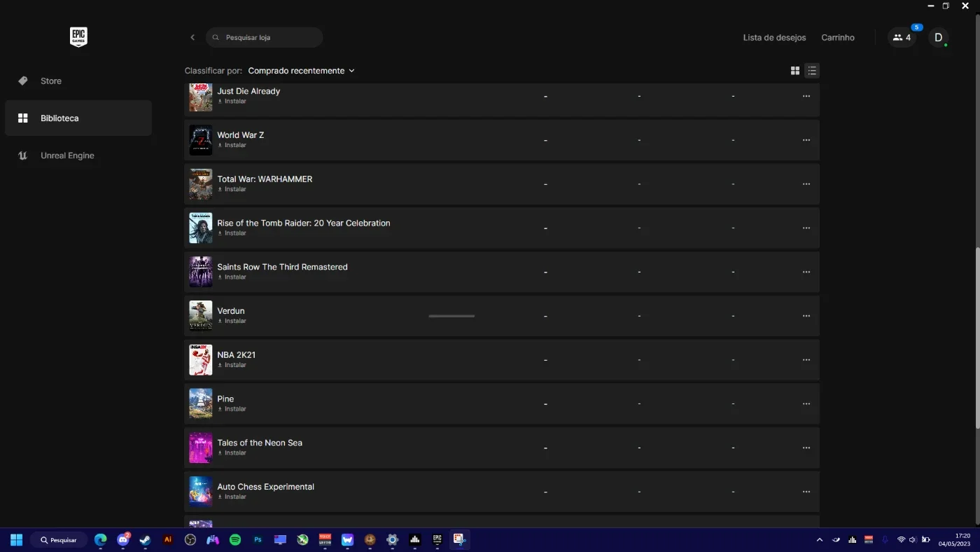The image size is (980, 552).
Task: Open options menu for Verdun
Action: (x=806, y=316)
